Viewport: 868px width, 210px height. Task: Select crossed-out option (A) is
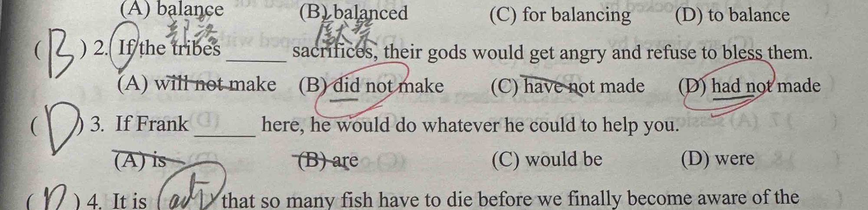141,160
